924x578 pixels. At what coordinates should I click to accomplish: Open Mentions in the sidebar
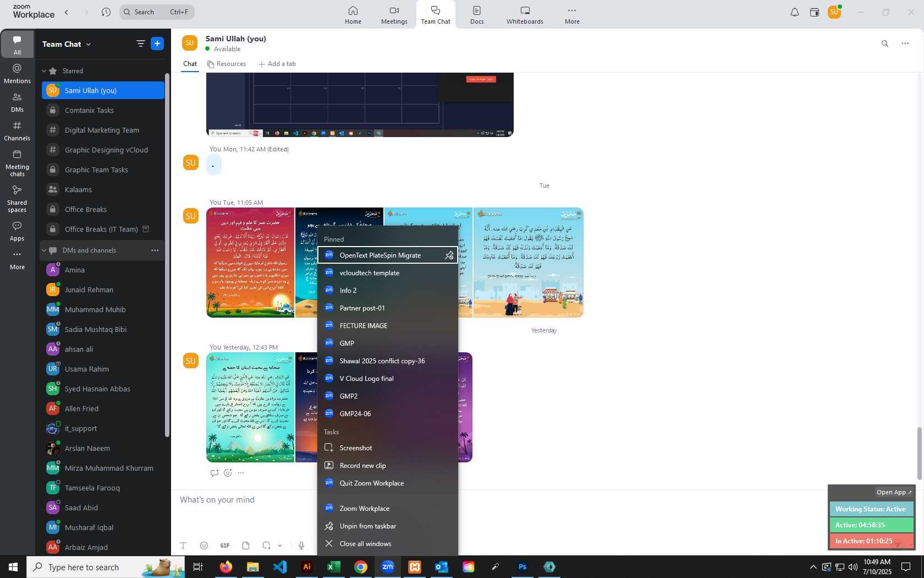click(x=17, y=73)
